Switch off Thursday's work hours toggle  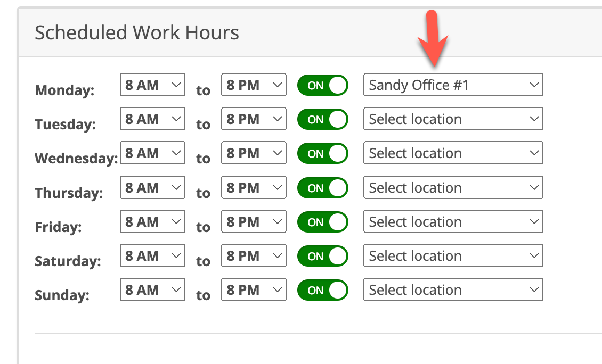click(x=322, y=187)
